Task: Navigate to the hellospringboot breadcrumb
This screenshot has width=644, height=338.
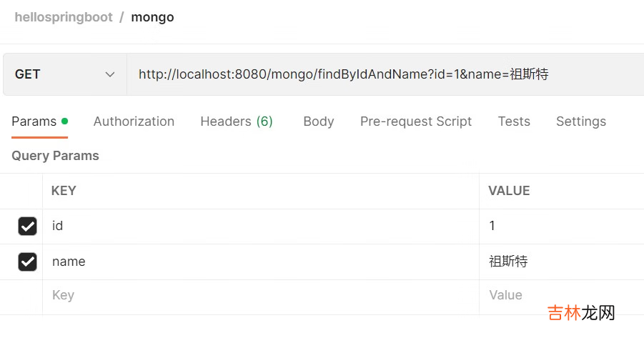Action: coord(64,17)
